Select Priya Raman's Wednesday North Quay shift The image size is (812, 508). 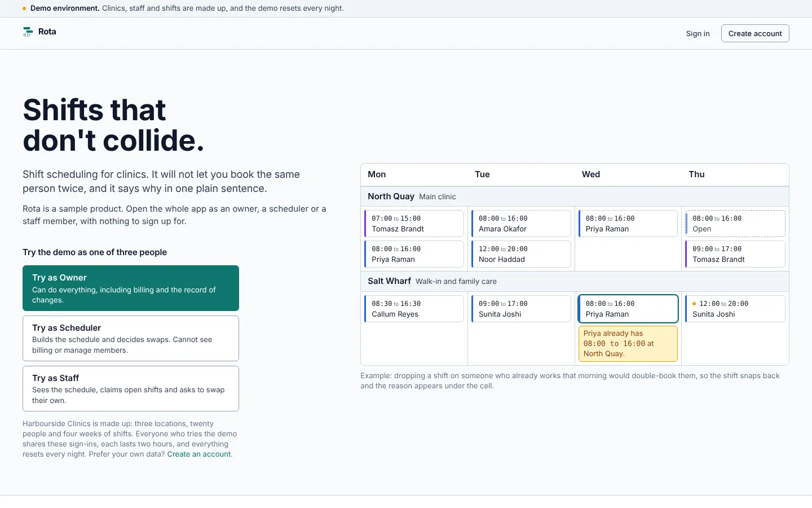click(628, 224)
